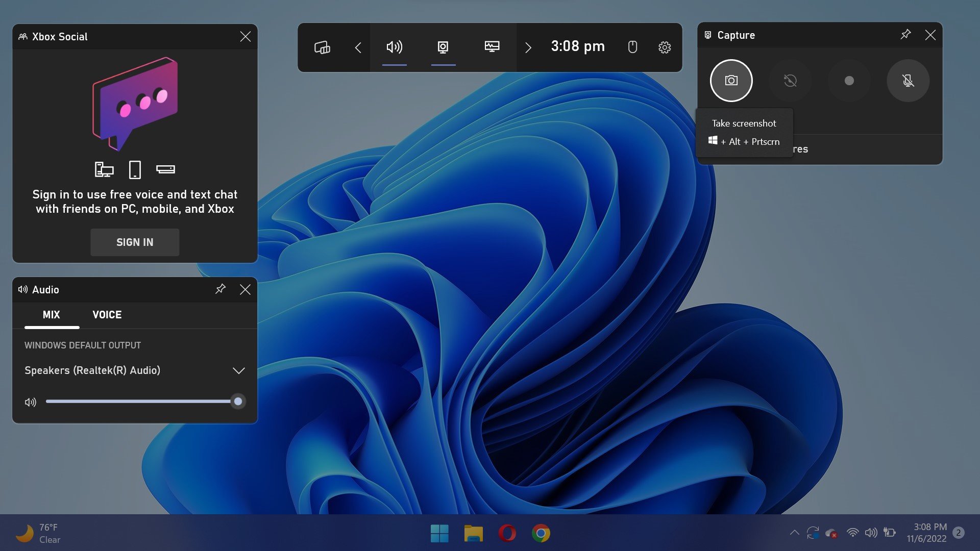This screenshot has width=980, height=551.
Task: Close the Audio widget
Action: coord(245,289)
